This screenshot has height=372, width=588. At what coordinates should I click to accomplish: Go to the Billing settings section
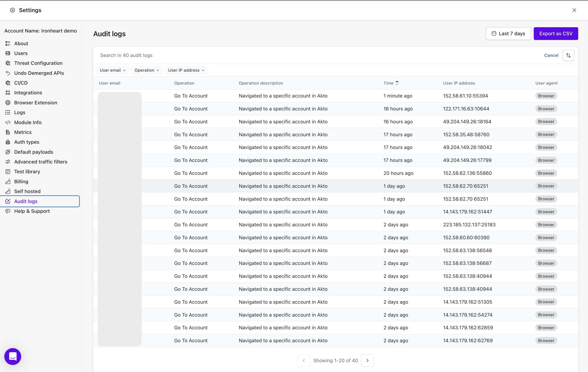pyautogui.click(x=21, y=182)
